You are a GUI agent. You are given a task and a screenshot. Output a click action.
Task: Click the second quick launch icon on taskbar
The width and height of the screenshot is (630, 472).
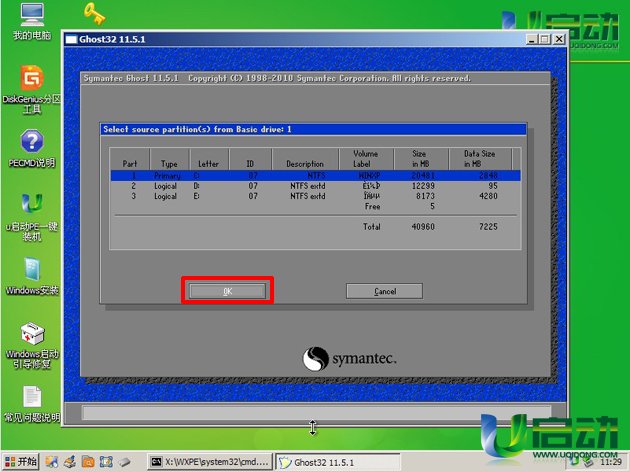tap(70, 462)
